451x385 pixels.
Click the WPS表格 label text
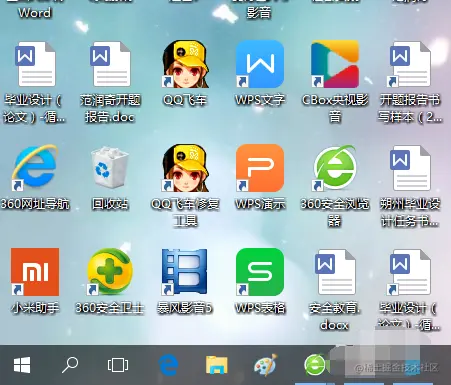point(260,308)
